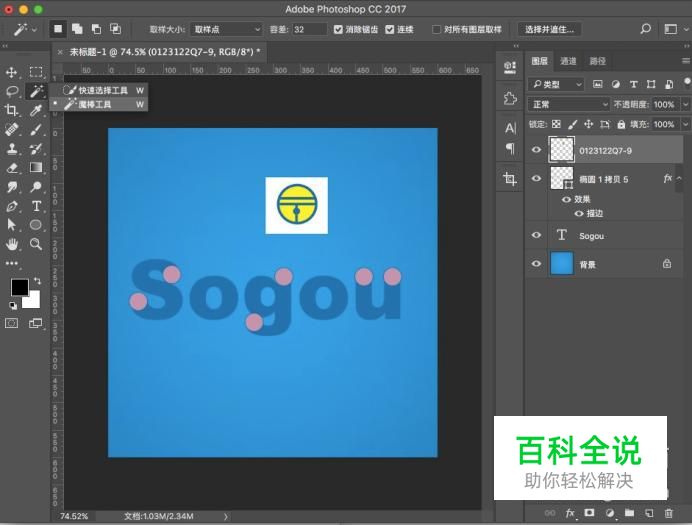692x525 pixels.
Task: Toggle Quick Mask mode
Action: pyautogui.click(x=11, y=323)
